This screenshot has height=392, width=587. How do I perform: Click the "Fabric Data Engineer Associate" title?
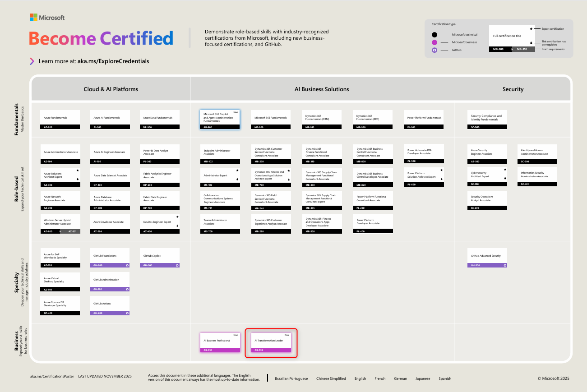[x=155, y=198]
